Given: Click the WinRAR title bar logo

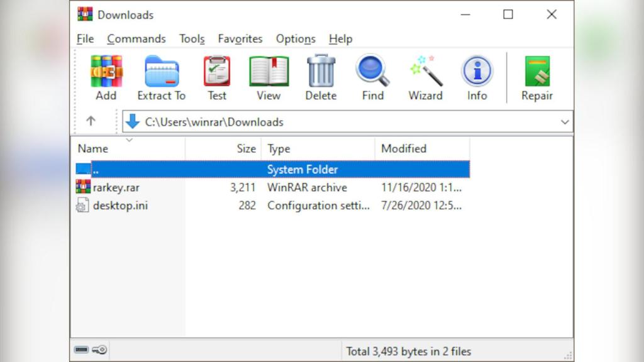Looking at the screenshot, I should (85, 14).
